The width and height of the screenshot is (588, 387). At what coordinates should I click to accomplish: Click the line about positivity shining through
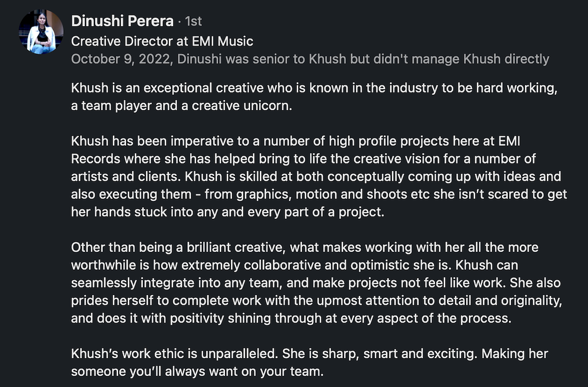(291, 318)
